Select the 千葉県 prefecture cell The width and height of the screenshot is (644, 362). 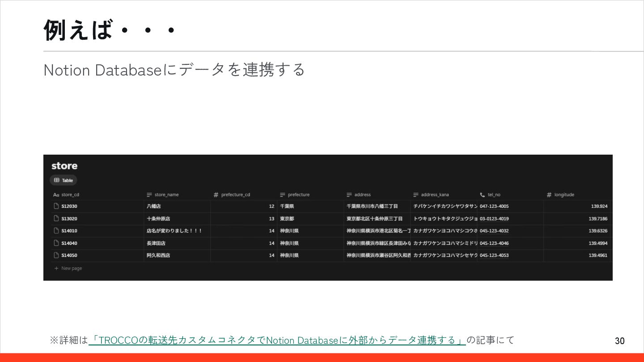pos(310,206)
